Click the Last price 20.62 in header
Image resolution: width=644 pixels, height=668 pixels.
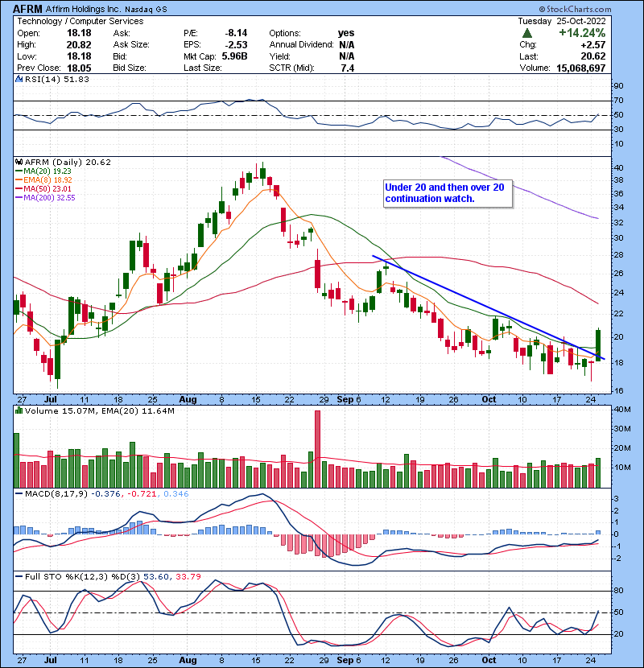pyautogui.click(x=593, y=56)
